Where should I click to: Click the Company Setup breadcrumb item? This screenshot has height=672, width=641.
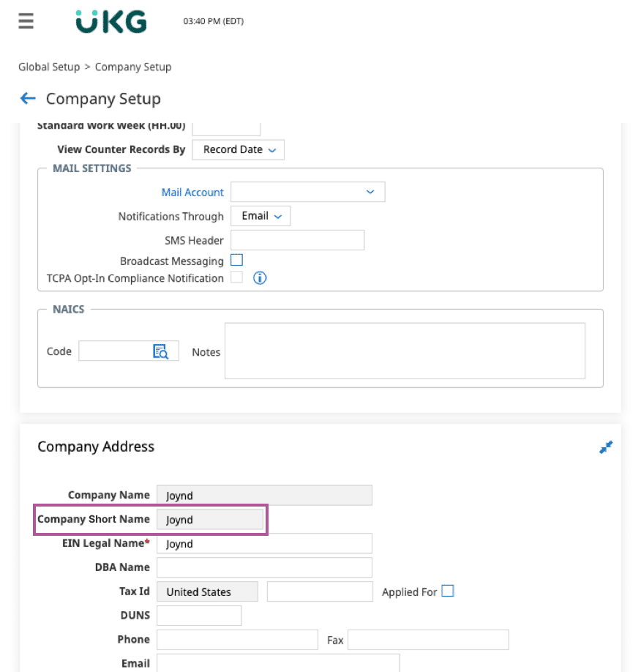click(x=133, y=67)
